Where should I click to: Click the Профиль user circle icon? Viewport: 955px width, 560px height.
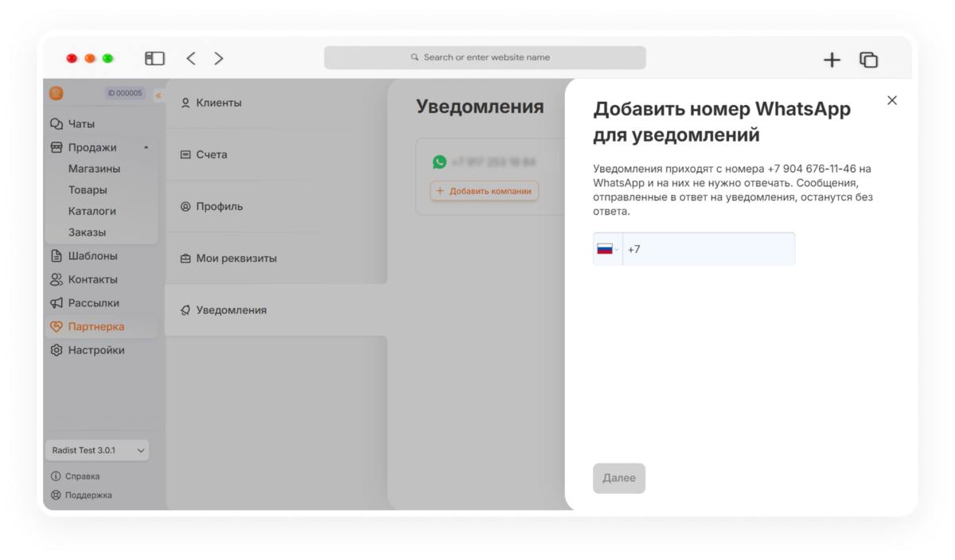(x=185, y=206)
